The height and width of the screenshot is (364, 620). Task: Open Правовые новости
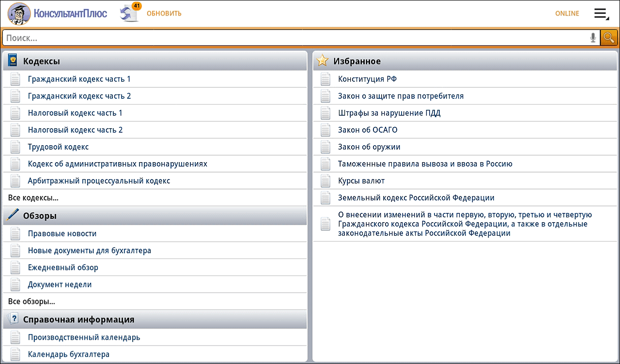pos(155,233)
